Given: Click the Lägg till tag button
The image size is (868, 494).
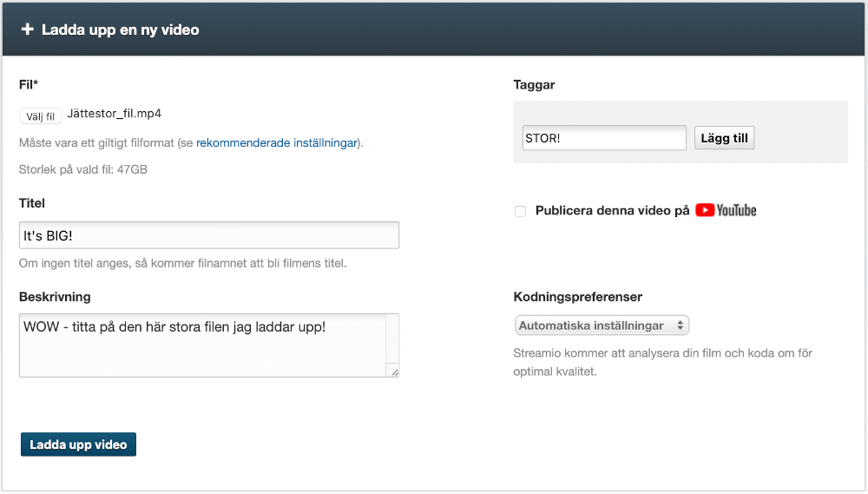Looking at the screenshot, I should [724, 138].
